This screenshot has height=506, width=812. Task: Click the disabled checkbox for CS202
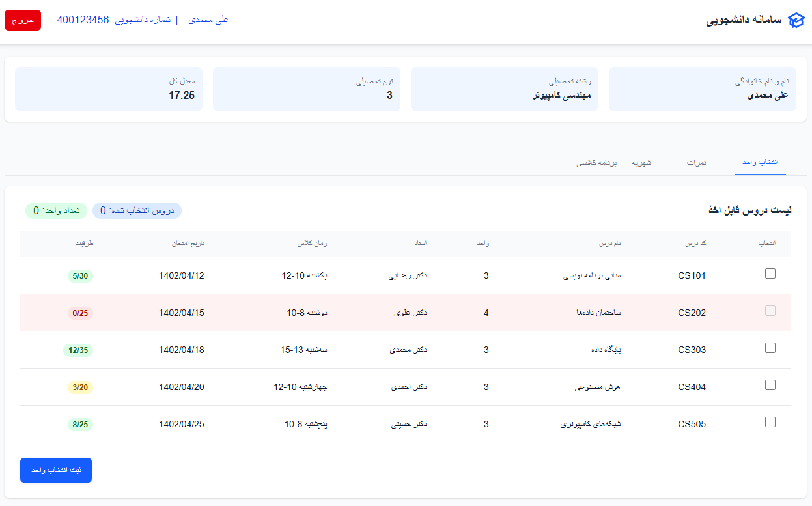[770, 311]
